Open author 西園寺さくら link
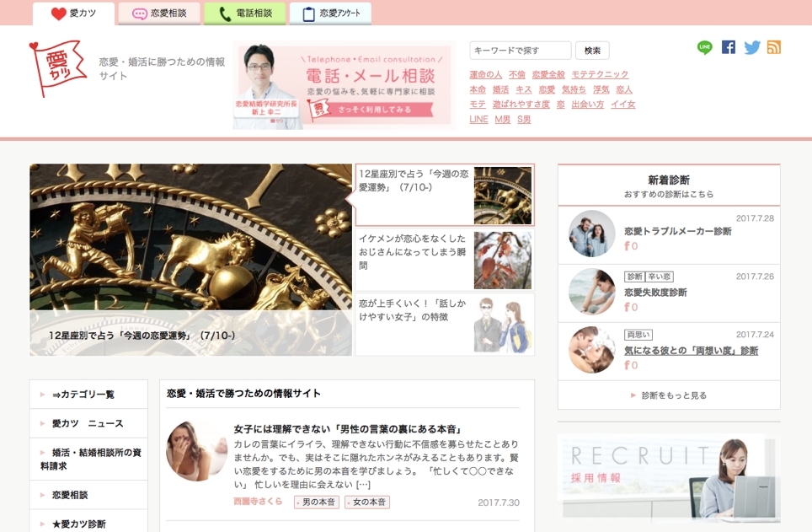The height and width of the screenshot is (532, 812). pyautogui.click(x=258, y=502)
